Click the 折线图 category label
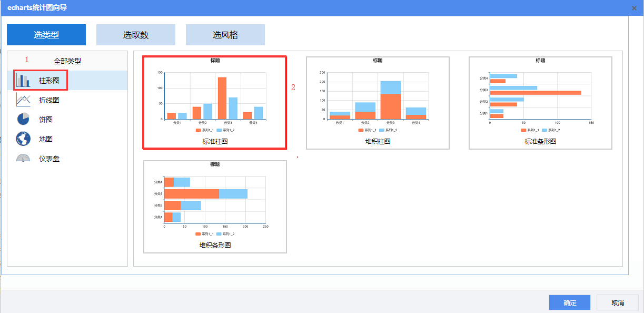This screenshot has width=644, height=313. point(49,100)
